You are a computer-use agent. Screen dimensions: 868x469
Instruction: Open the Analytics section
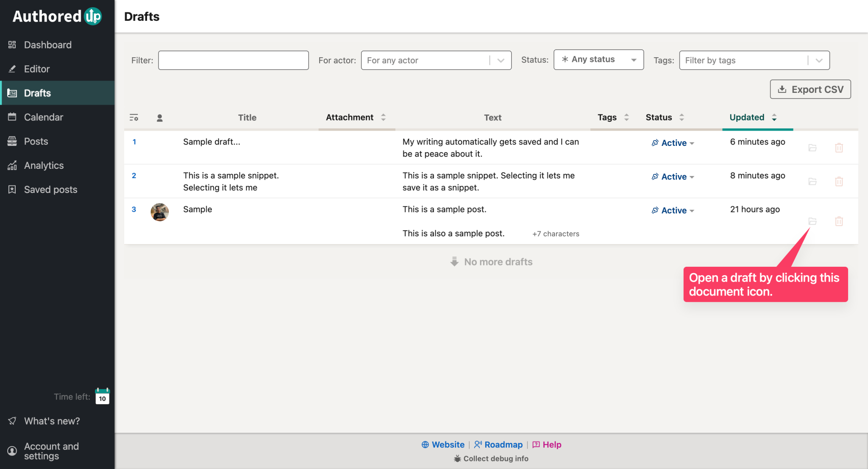coord(44,165)
